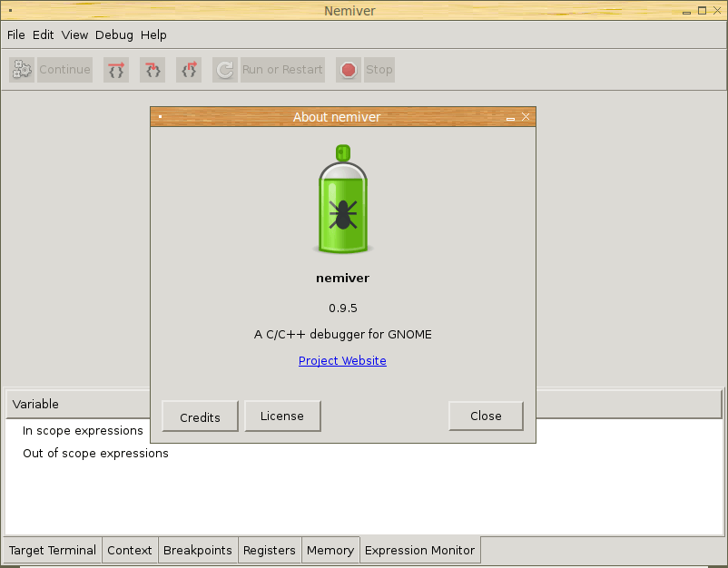The image size is (728, 568).
Task: Close the About nemiver dialog via Close button
Action: tap(487, 416)
